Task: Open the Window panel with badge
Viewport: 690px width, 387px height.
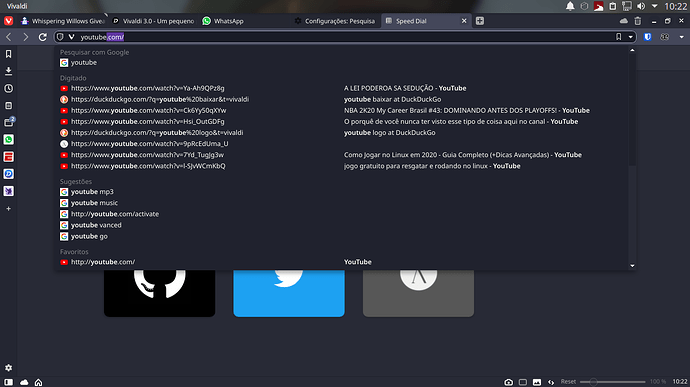Action: coord(9,122)
